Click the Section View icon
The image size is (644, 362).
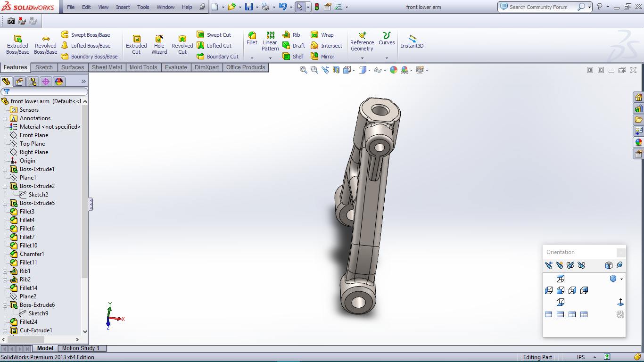(336, 70)
